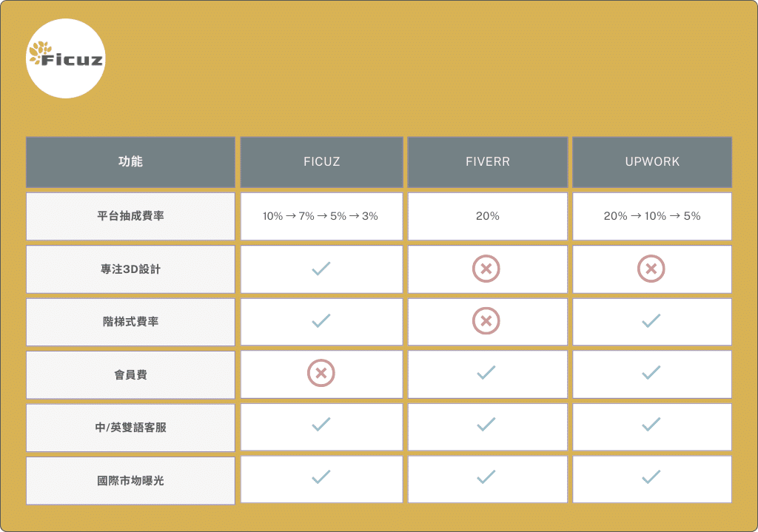Click the Ficuz fee rate 10% → 7% → 5% → 3%
This screenshot has height=532, width=758.
click(x=321, y=216)
